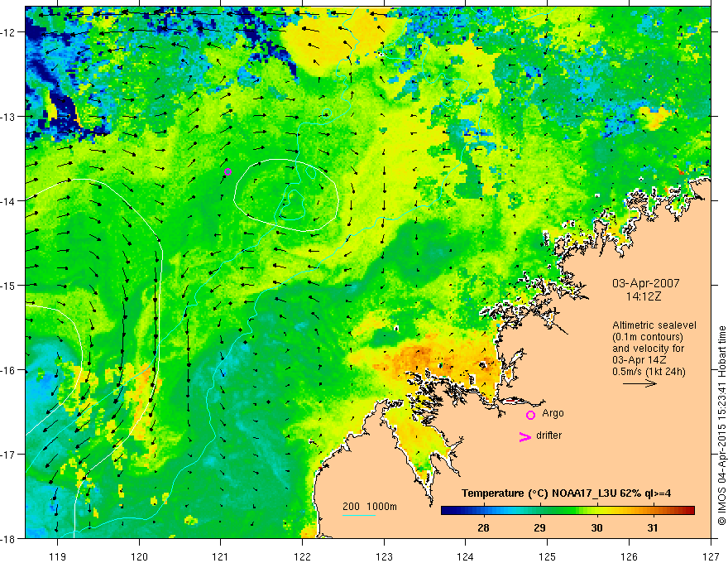
Task: Click the color bar tick label '30'
Action: [596, 527]
